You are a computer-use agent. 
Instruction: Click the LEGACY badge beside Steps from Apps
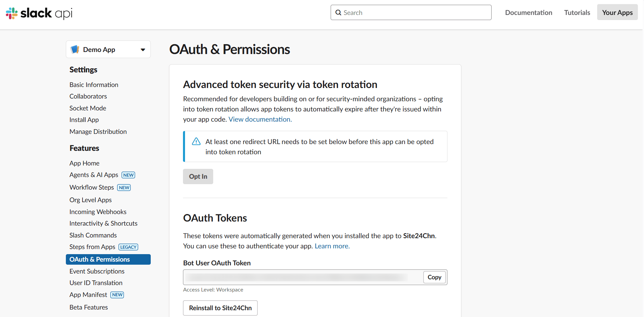point(128,247)
